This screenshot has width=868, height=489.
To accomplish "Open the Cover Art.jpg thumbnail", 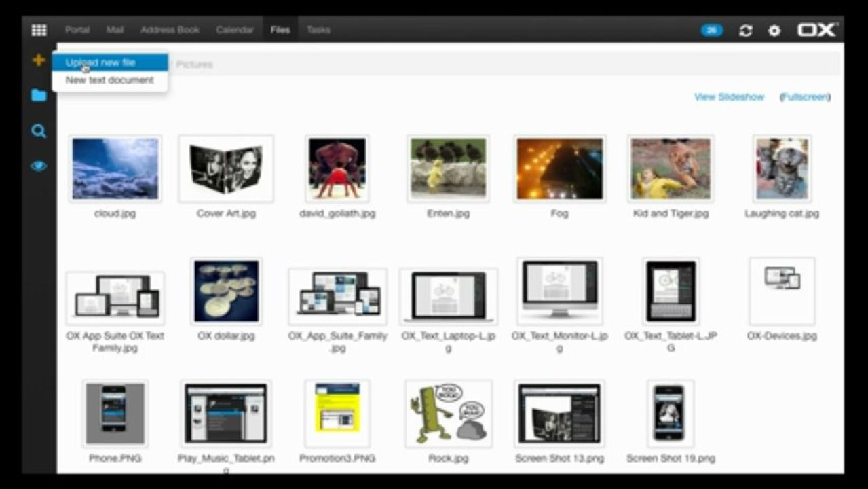I will coord(226,168).
